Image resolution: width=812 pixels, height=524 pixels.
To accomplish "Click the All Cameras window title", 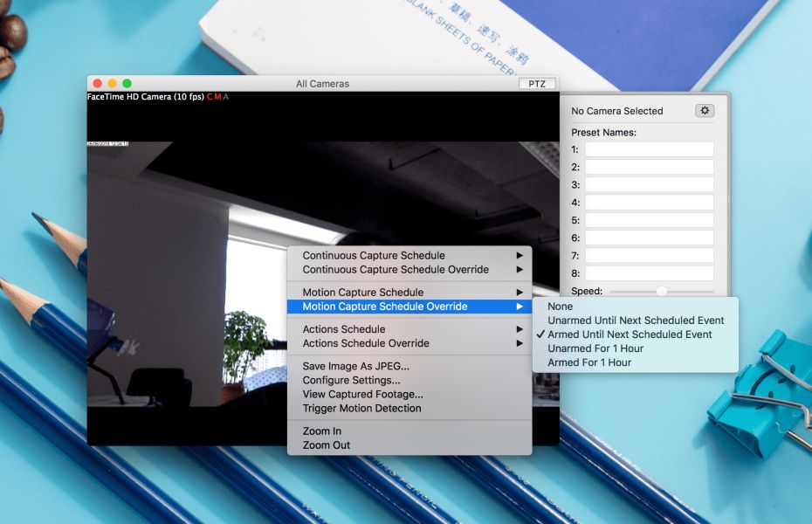I will coord(323,84).
